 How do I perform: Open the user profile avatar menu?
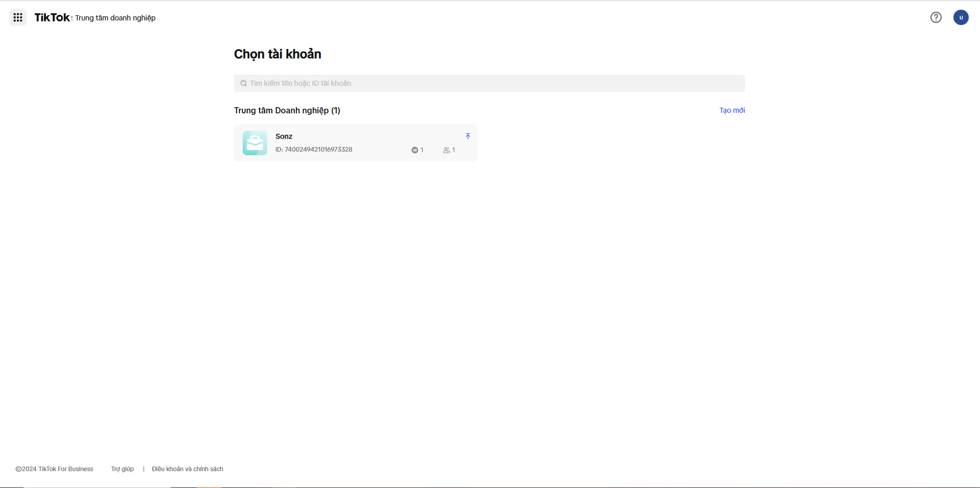[x=961, y=18]
